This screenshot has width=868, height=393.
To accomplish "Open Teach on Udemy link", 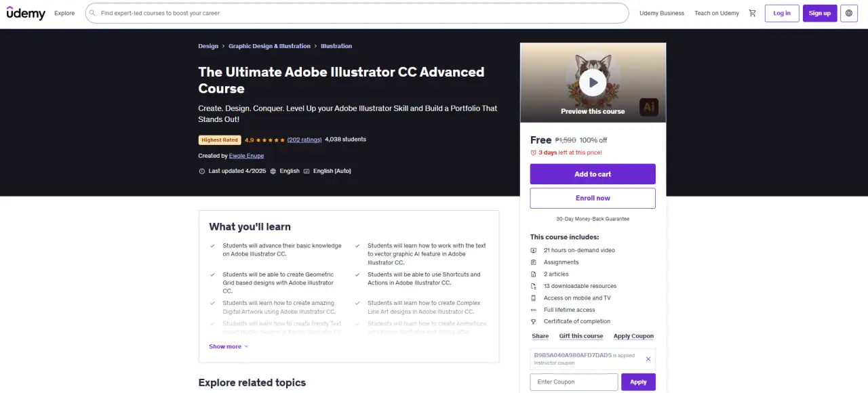I will (x=717, y=13).
